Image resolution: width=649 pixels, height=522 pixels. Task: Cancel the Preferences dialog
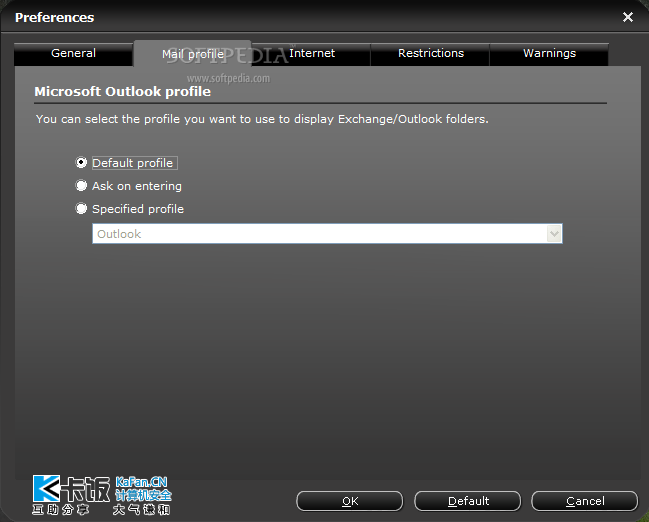pos(585,501)
